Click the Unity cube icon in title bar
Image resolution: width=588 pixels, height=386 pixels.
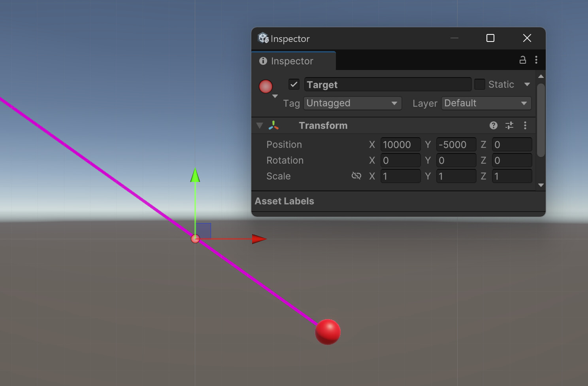263,38
